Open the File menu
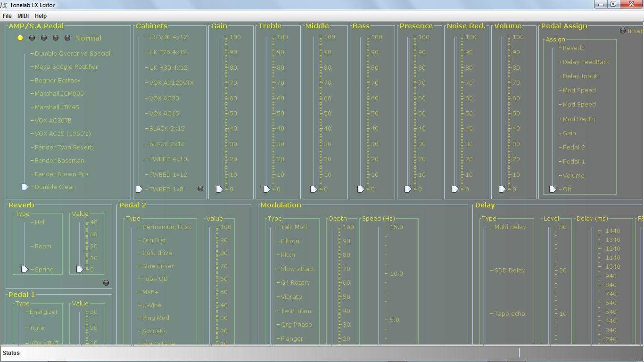Image resolution: width=644 pixels, height=362 pixels. tap(7, 16)
